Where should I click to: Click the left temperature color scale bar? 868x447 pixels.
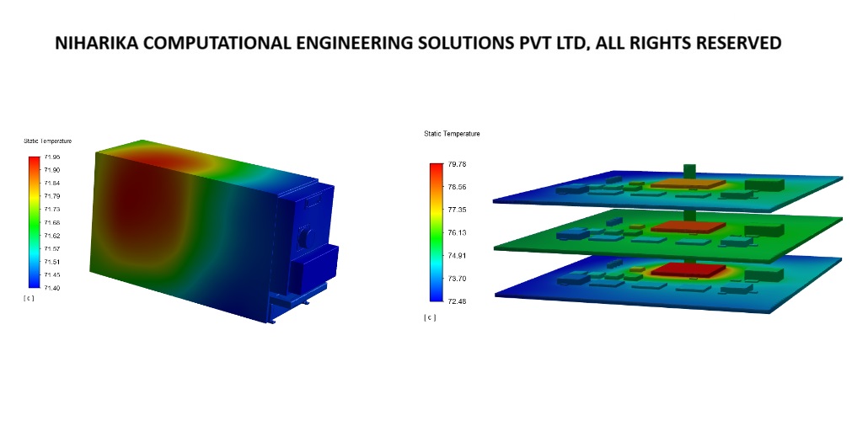pos(35,222)
